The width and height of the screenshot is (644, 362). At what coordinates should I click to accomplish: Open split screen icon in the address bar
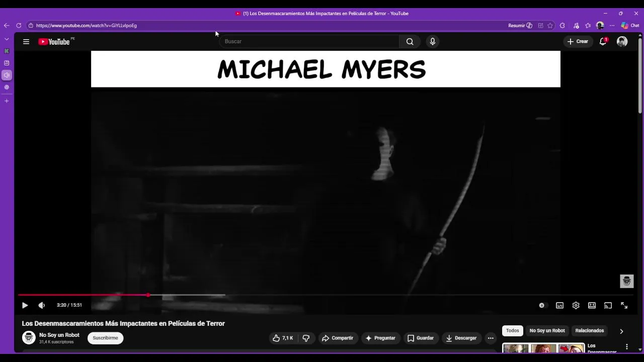[x=540, y=26]
